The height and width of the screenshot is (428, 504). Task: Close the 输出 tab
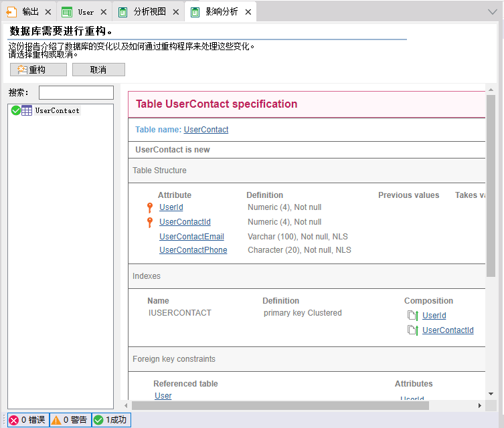(48, 12)
